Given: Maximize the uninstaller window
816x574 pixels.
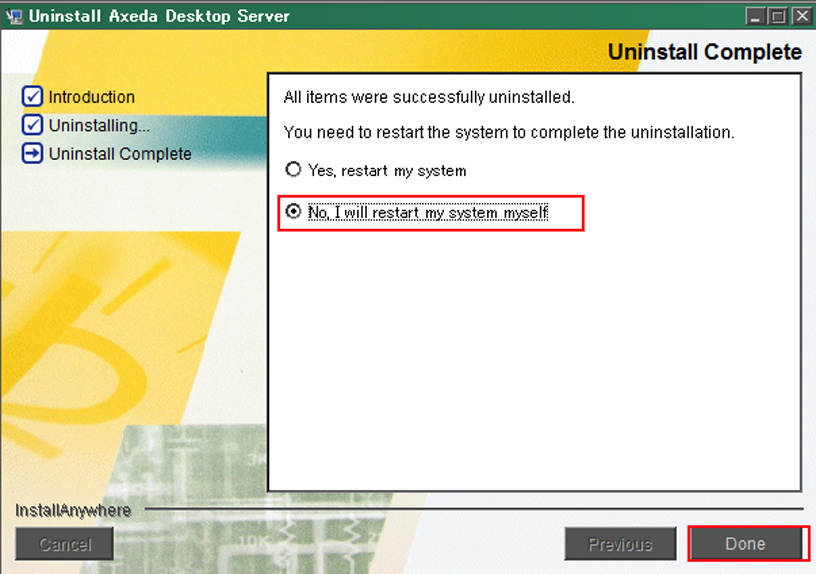Looking at the screenshot, I should [778, 16].
